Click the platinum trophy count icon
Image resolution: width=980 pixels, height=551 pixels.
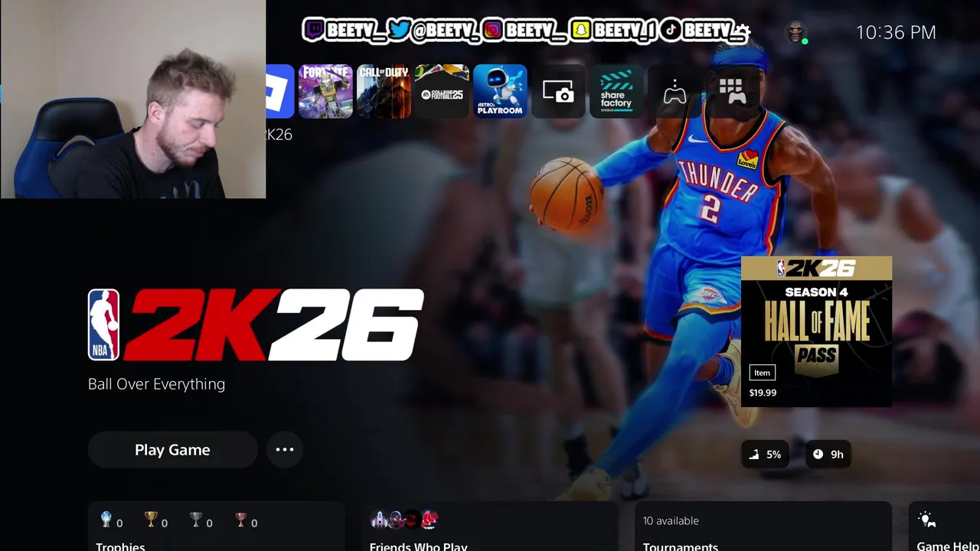(x=106, y=520)
